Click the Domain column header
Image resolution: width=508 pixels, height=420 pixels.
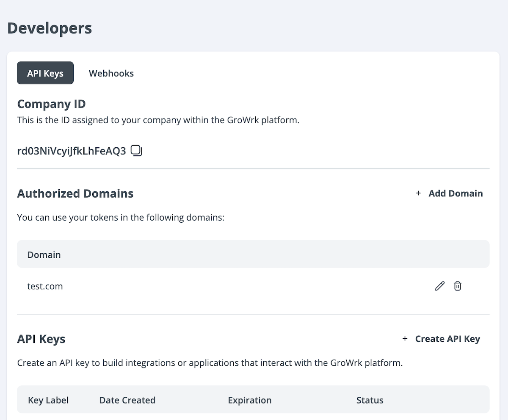[44, 254]
